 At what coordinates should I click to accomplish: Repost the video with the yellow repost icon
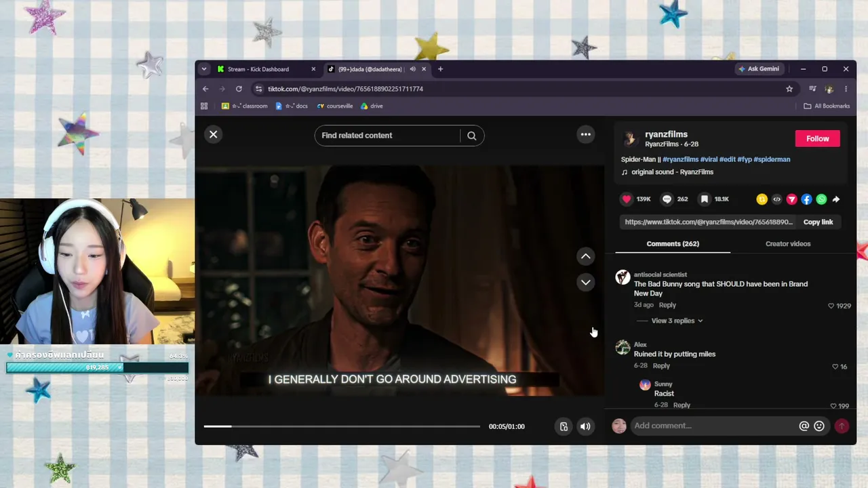click(762, 199)
